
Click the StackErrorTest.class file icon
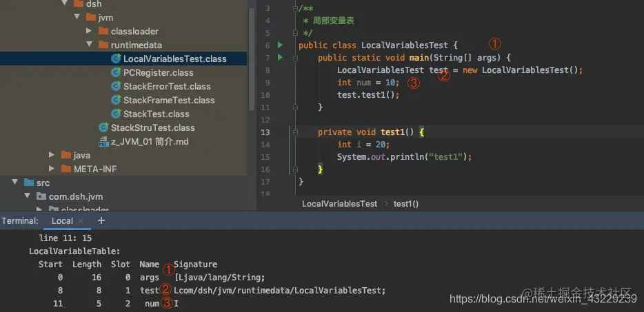117,86
